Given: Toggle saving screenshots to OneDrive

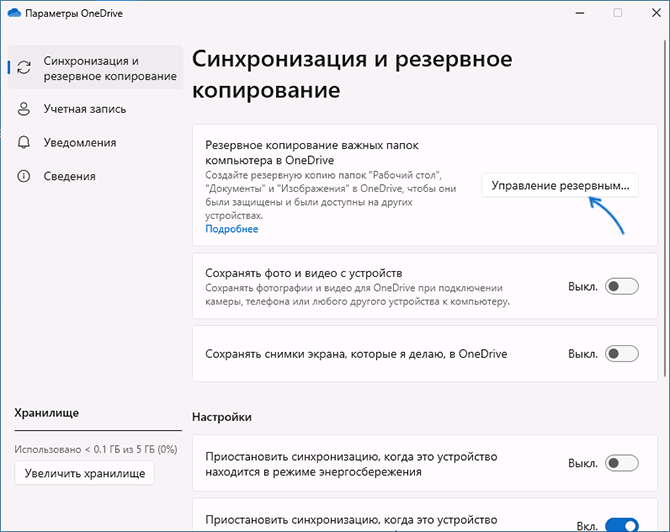Looking at the screenshot, I should [x=622, y=354].
